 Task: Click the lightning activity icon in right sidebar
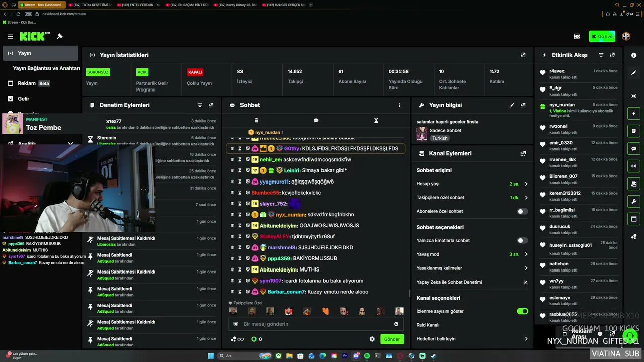coord(634,113)
